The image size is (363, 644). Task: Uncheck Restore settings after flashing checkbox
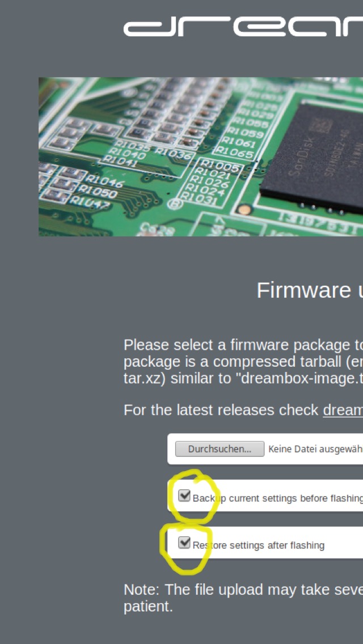[184, 543]
